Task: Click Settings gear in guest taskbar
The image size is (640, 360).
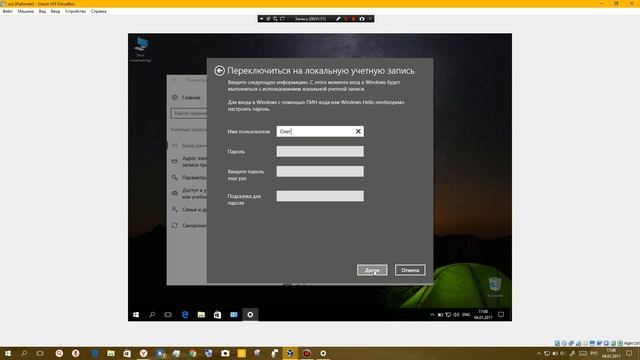Action: tap(250, 315)
